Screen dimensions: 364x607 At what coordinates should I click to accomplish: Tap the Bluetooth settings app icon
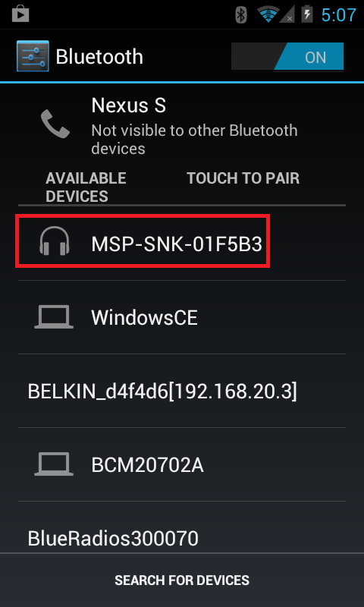click(x=33, y=56)
